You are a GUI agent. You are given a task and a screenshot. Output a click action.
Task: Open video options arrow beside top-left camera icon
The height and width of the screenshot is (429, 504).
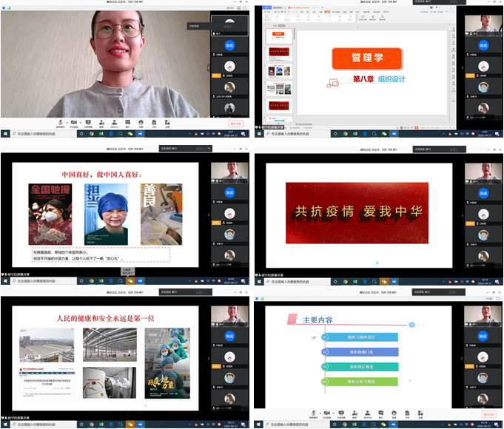pyautogui.click(x=80, y=123)
